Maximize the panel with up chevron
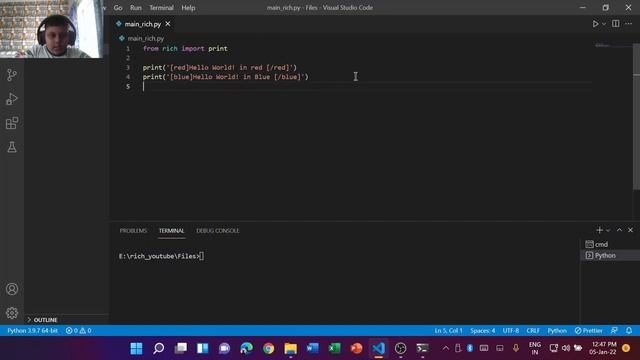 (x=619, y=230)
